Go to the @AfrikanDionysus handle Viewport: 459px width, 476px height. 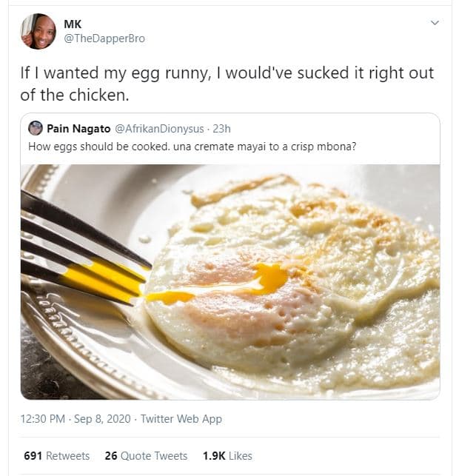(158, 128)
